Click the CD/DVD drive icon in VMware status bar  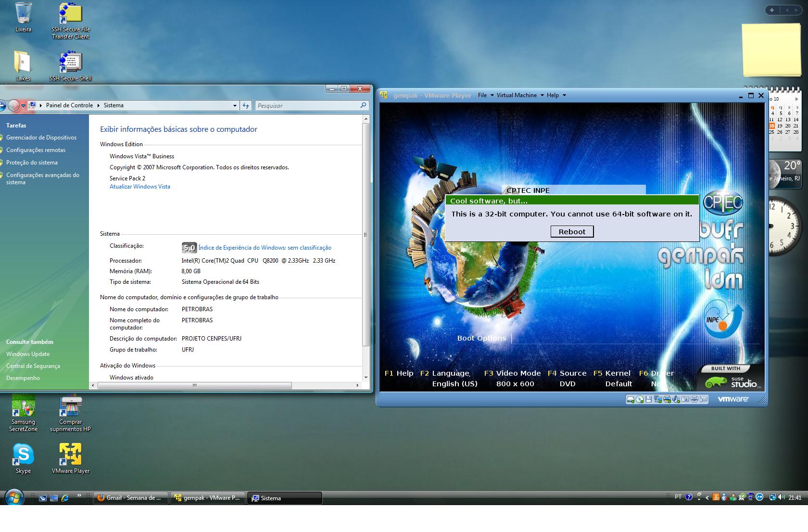(x=640, y=399)
